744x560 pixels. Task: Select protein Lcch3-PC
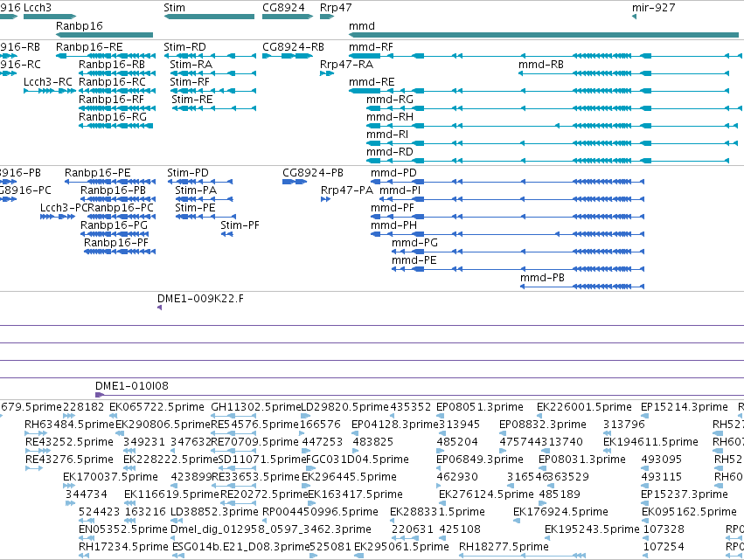point(64,208)
